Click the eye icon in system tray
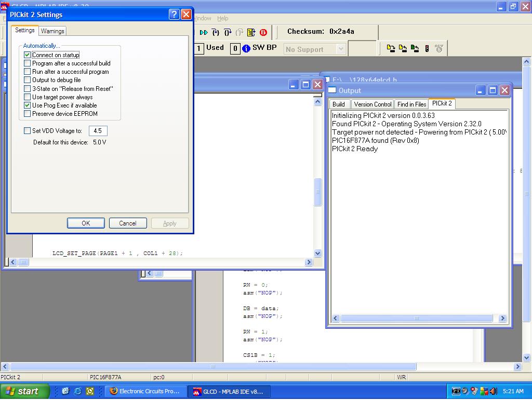532x400 pixels. (456, 391)
